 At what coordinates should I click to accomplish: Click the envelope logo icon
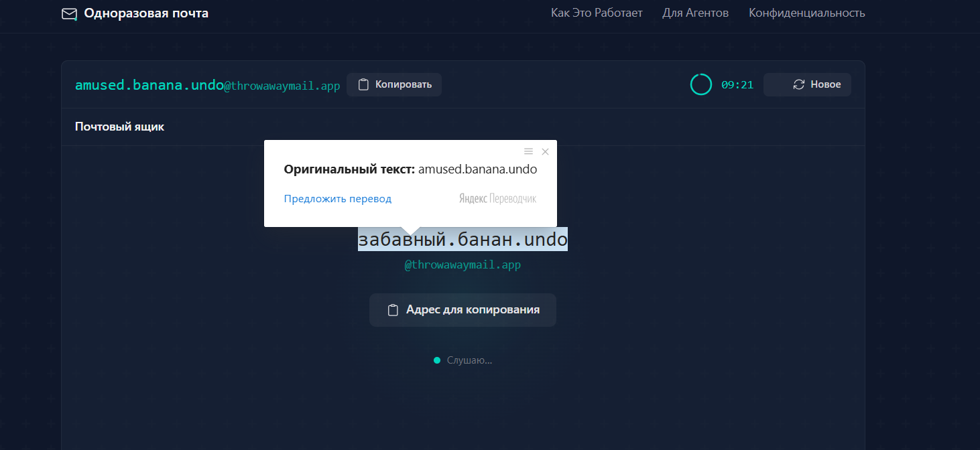[x=68, y=13]
